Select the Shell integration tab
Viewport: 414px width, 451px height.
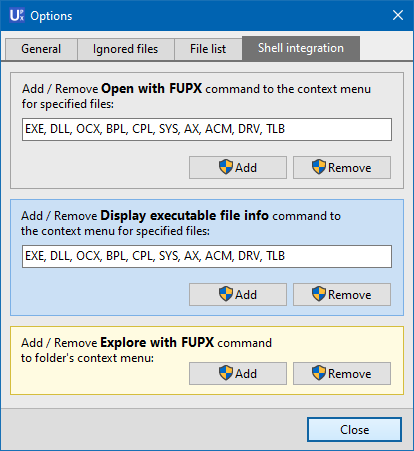click(301, 48)
